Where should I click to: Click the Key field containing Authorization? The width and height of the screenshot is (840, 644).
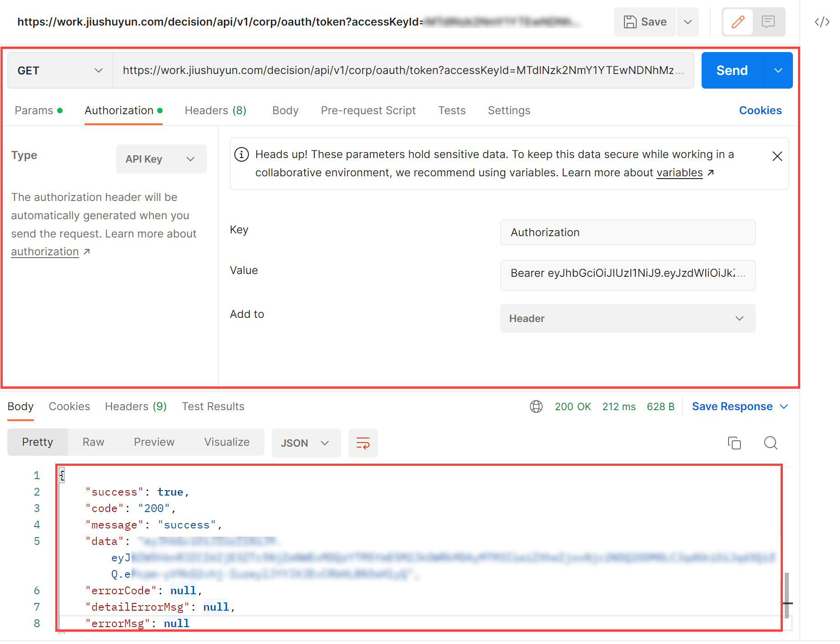(x=628, y=232)
